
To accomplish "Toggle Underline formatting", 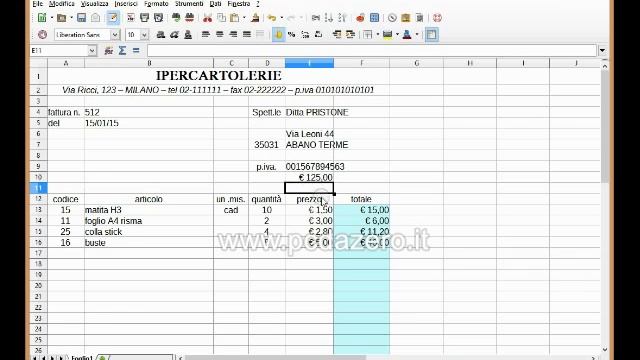I will pos(188,35).
